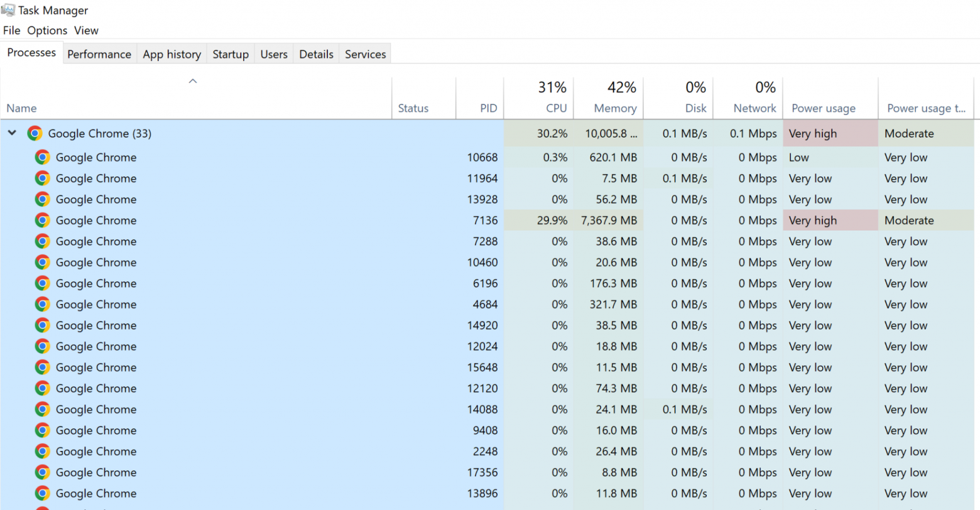Screen dimensions: 980x510
Task: Sort by the Power usage column header
Action: [830, 97]
